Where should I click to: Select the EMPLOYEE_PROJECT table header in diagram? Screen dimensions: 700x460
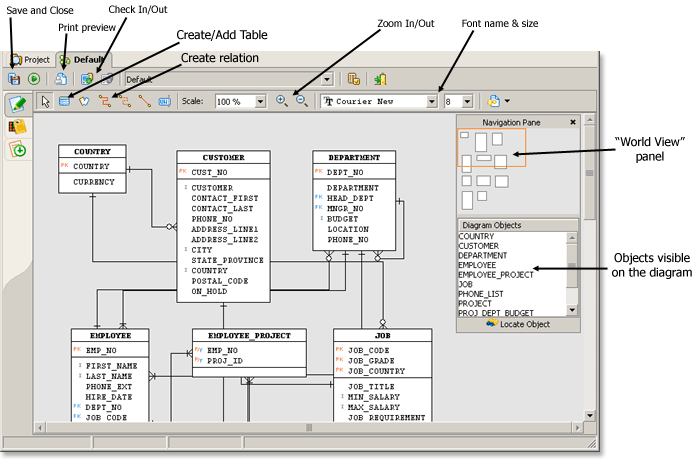click(249, 335)
